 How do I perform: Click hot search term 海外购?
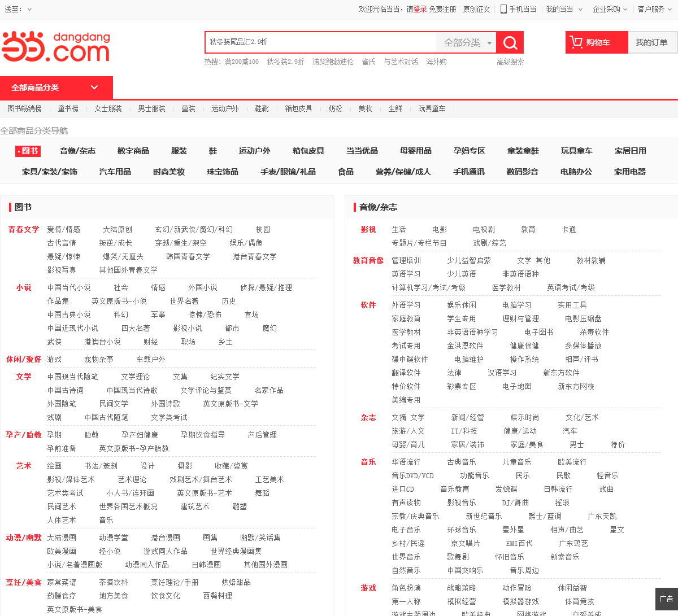pyautogui.click(x=436, y=62)
